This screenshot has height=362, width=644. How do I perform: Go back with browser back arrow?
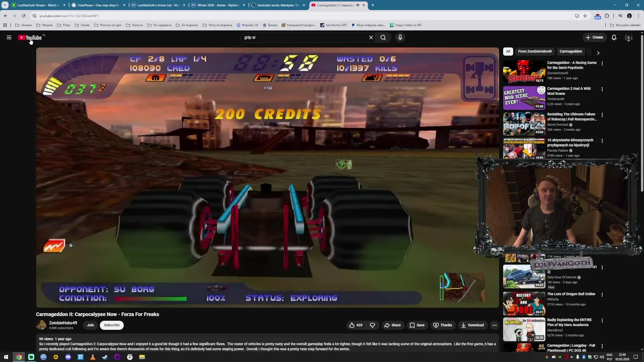click(6, 16)
